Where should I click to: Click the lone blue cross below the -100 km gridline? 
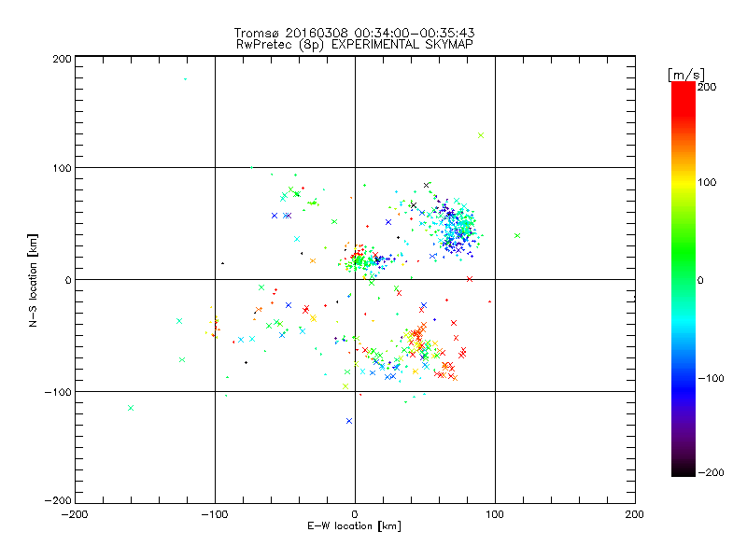pos(349,421)
